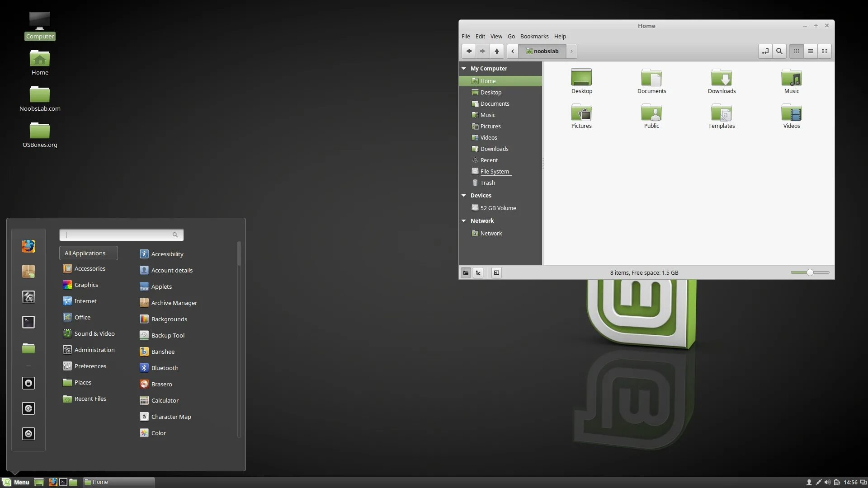Hide the sidebar using status bar button
868x488 pixels.
(x=496, y=272)
